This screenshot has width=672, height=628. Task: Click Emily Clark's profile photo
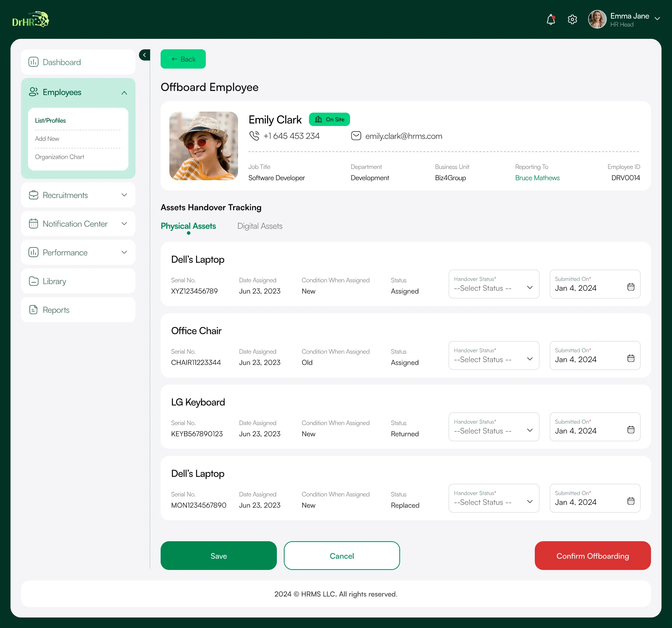tap(204, 146)
